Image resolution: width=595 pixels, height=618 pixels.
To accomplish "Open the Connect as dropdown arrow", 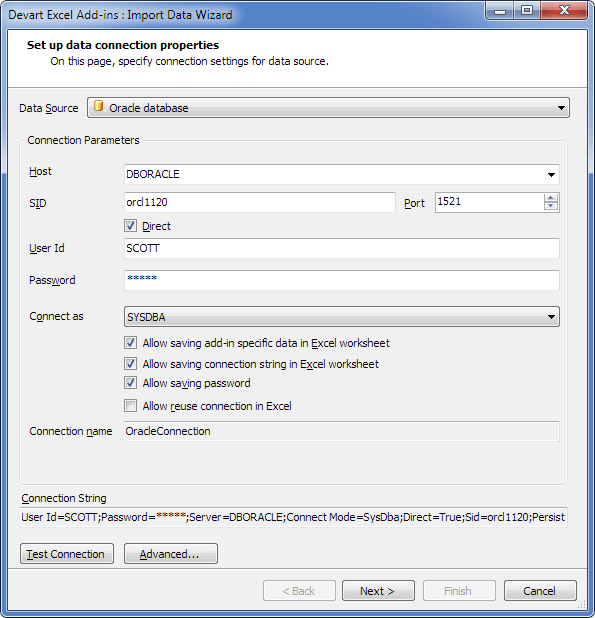I will 551,317.
